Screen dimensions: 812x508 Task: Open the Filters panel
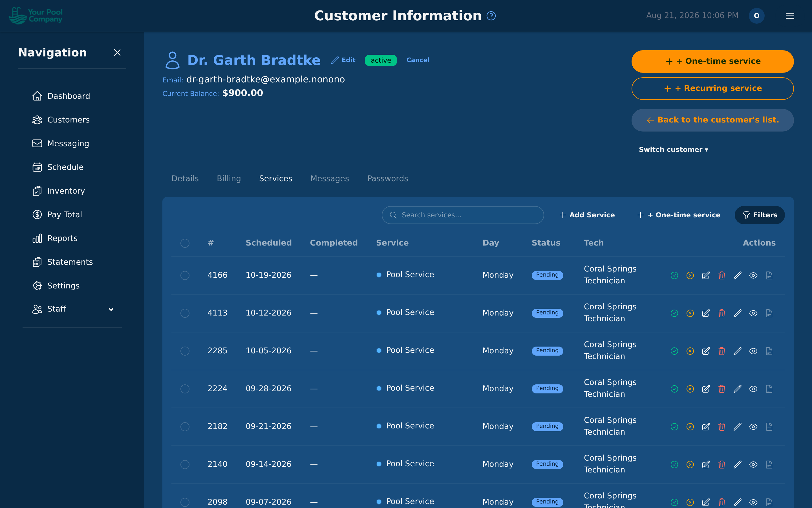pyautogui.click(x=760, y=215)
